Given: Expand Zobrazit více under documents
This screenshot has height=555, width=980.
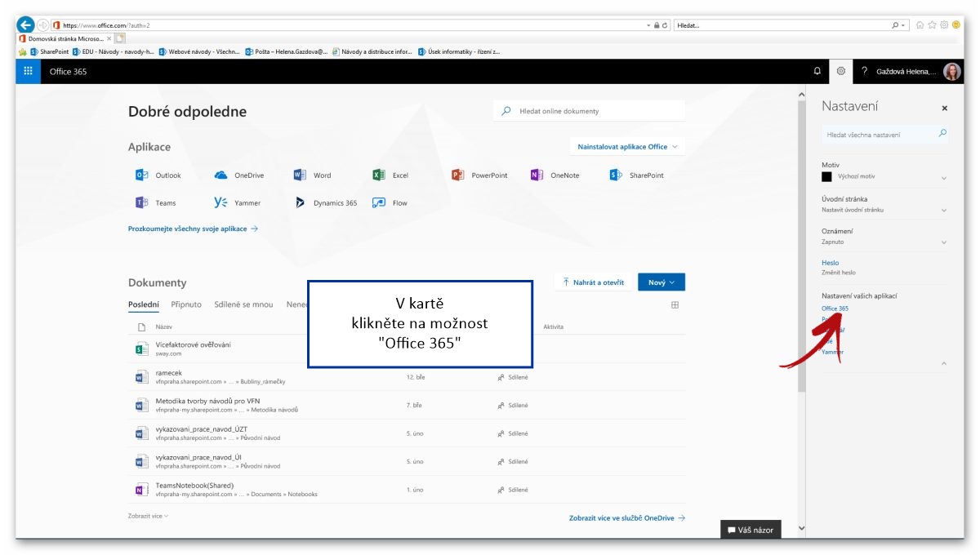Looking at the screenshot, I should point(149,516).
